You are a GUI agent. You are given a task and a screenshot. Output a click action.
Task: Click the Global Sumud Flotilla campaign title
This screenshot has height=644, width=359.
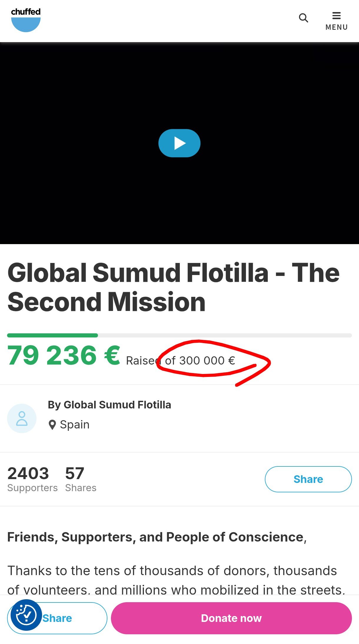tap(174, 287)
